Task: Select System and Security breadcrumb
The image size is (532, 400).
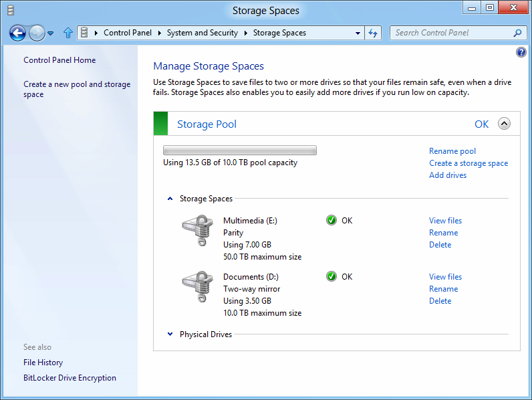Action: [x=203, y=33]
